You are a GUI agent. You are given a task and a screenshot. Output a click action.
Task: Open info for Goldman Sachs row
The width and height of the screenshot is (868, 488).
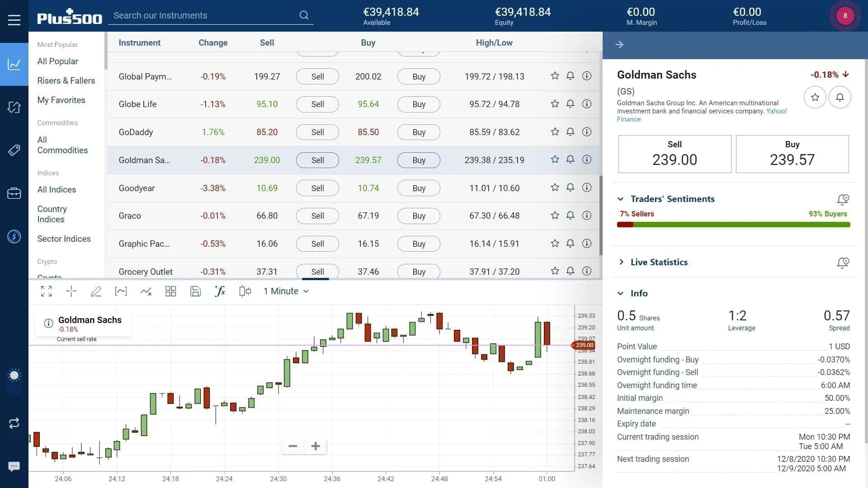point(587,160)
